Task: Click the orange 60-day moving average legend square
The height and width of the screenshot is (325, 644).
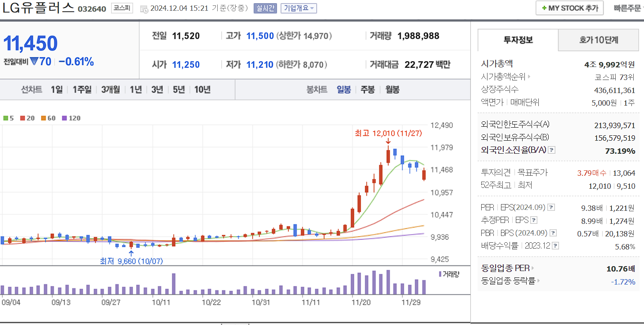Action: (43, 118)
